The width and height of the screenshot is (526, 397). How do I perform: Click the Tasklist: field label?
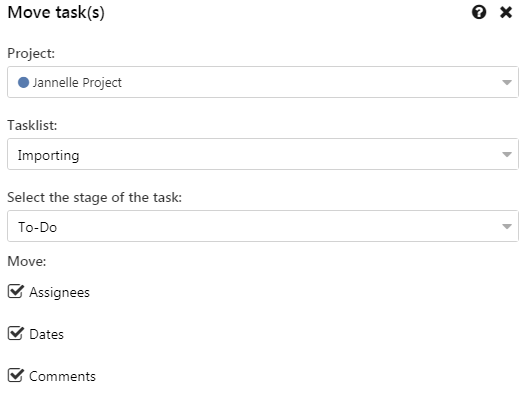32,125
